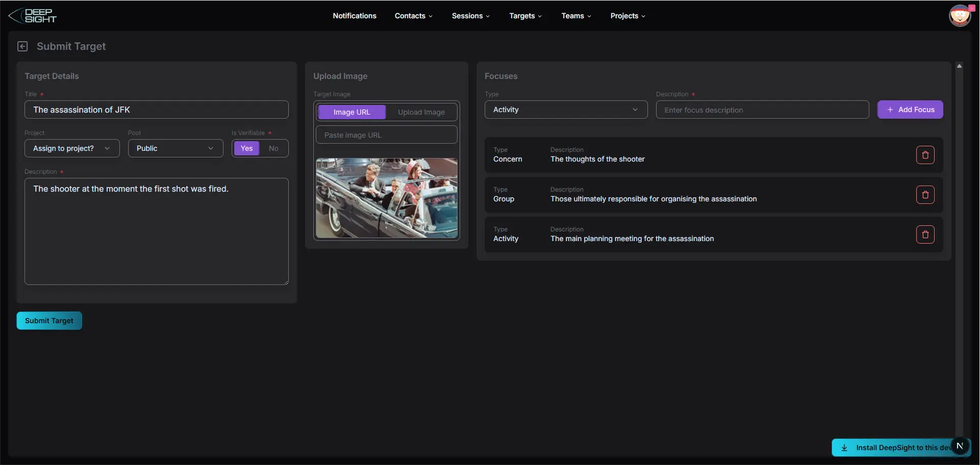Click the 'Focuses' heading

click(x=501, y=76)
